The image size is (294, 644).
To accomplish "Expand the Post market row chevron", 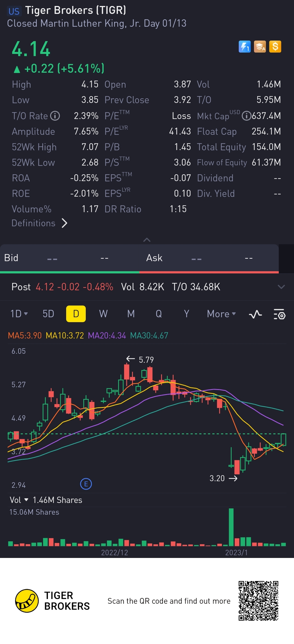I will click(281, 287).
